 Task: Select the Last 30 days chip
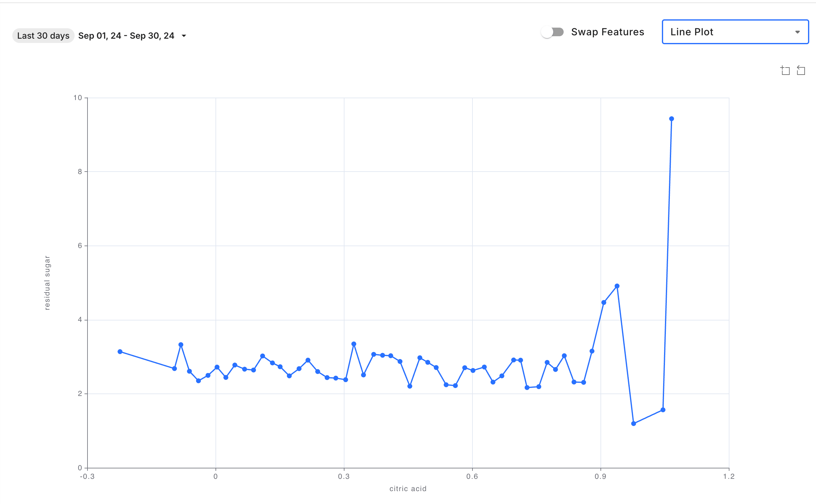pyautogui.click(x=43, y=36)
